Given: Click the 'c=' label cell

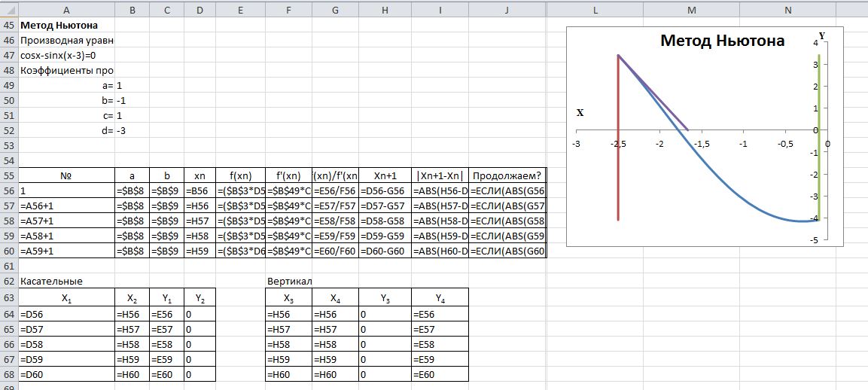Looking at the screenshot, I should [x=66, y=116].
